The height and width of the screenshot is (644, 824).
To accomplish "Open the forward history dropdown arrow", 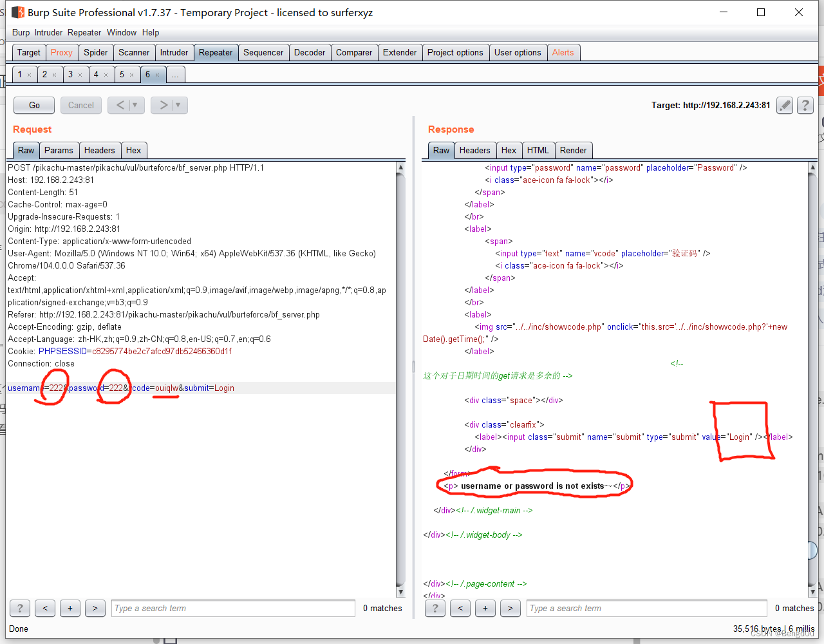I will 178,105.
